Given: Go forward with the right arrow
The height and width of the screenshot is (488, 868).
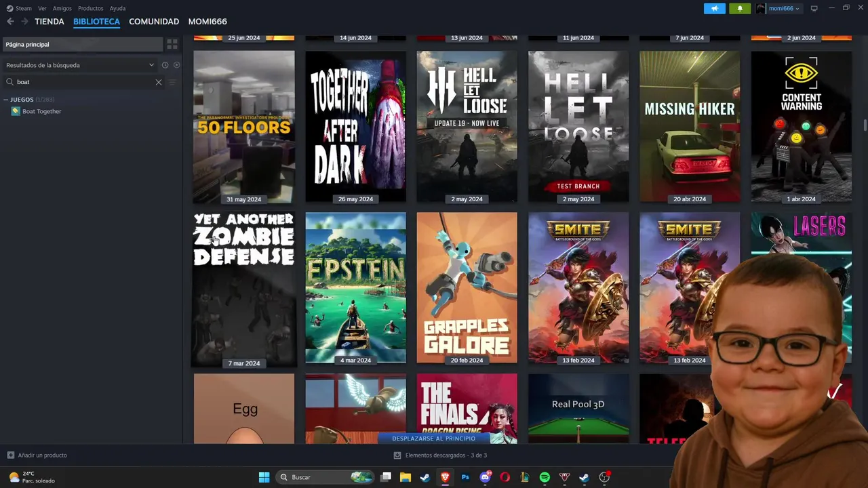Looking at the screenshot, I should click(x=24, y=22).
